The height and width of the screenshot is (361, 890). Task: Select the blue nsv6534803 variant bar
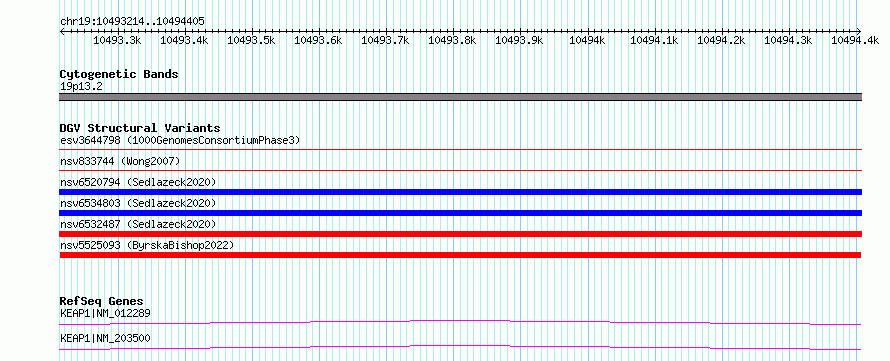(460, 213)
